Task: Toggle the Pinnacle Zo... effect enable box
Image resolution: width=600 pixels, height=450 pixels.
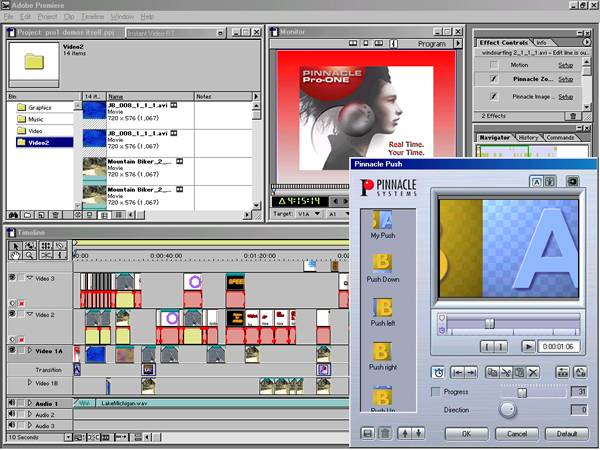Action: click(494, 79)
